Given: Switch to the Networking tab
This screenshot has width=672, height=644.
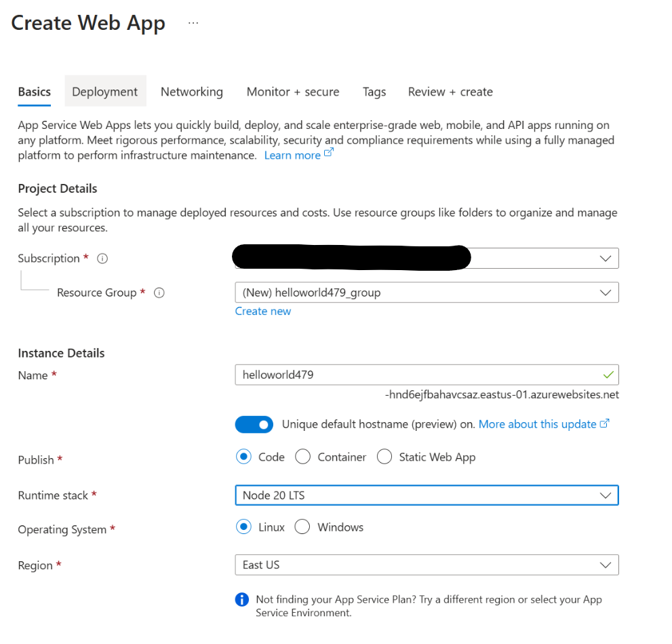Looking at the screenshot, I should (x=192, y=92).
